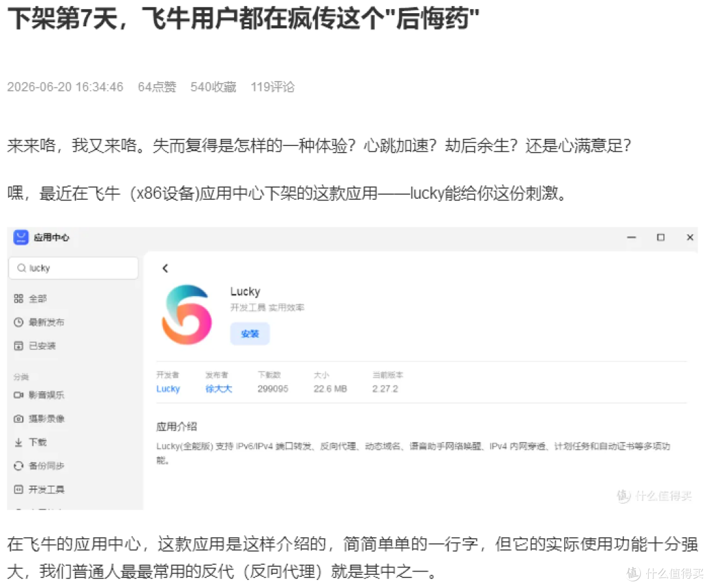Image resolution: width=710 pixels, height=588 pixels.
Task: Click the search magnifier icon
Action: [21, 268]
